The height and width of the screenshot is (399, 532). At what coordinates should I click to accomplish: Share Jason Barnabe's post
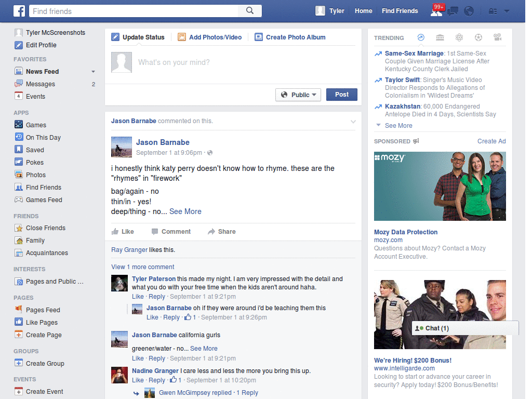(x=221, y=232)
